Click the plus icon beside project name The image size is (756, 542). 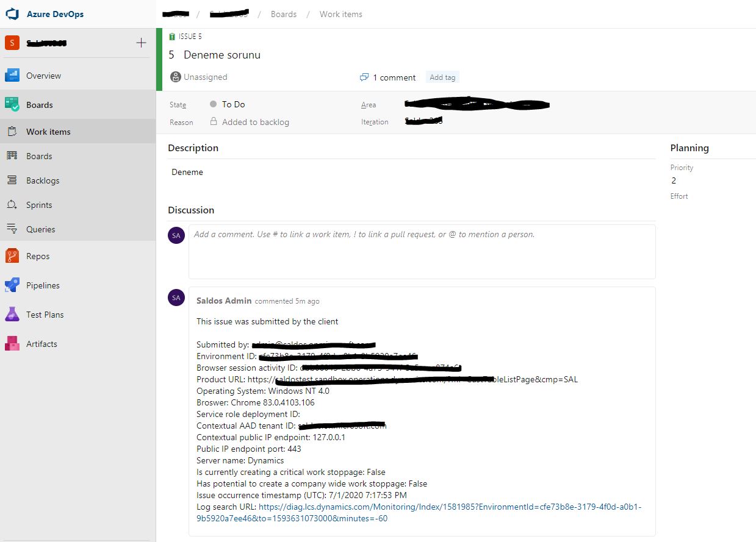[x=141, y=43]
